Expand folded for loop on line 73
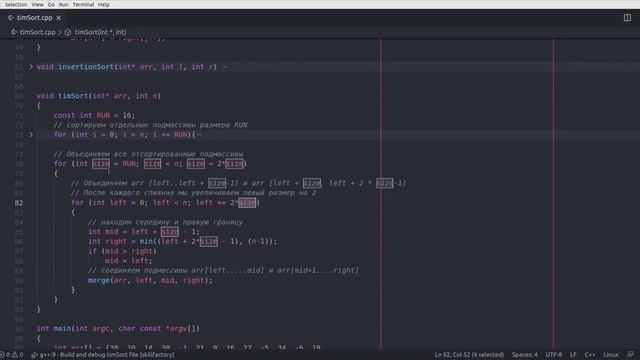 coord(31,134)
